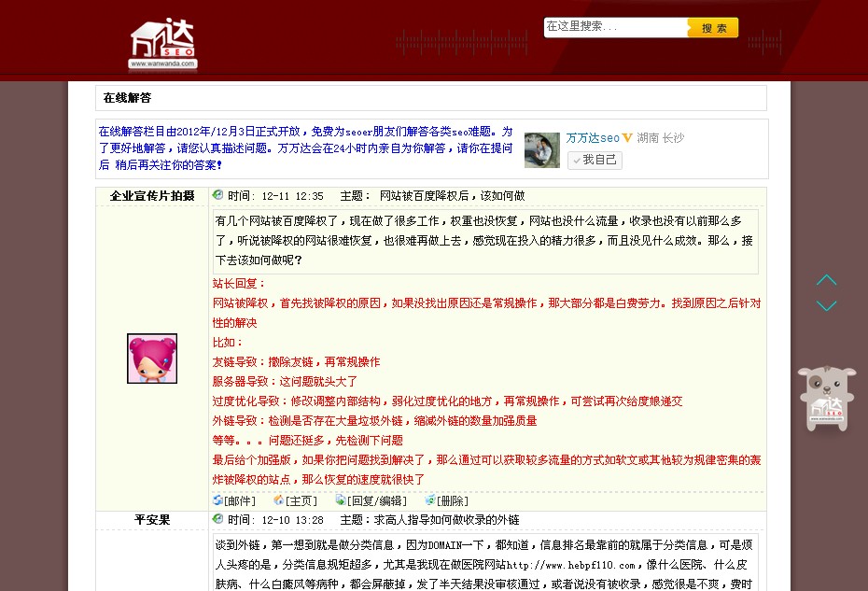Click the scroll-up arrow on the right

pos(826,280)
